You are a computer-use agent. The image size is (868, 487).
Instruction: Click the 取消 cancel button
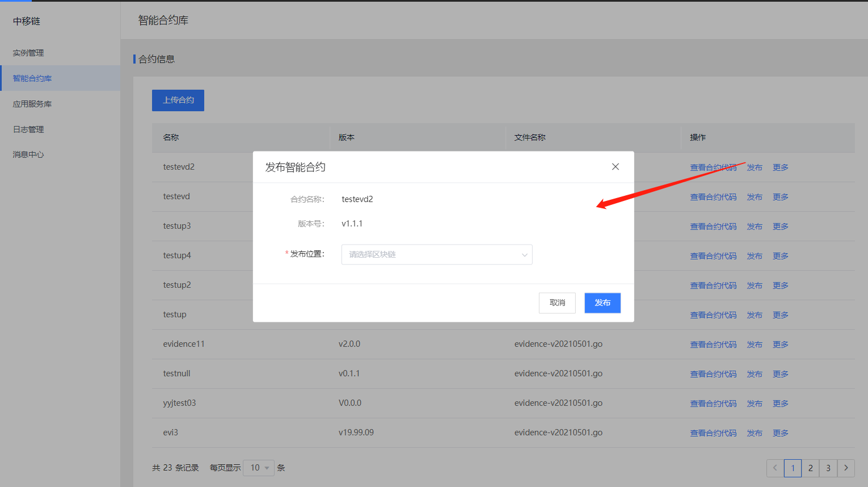tap(557, 303)
